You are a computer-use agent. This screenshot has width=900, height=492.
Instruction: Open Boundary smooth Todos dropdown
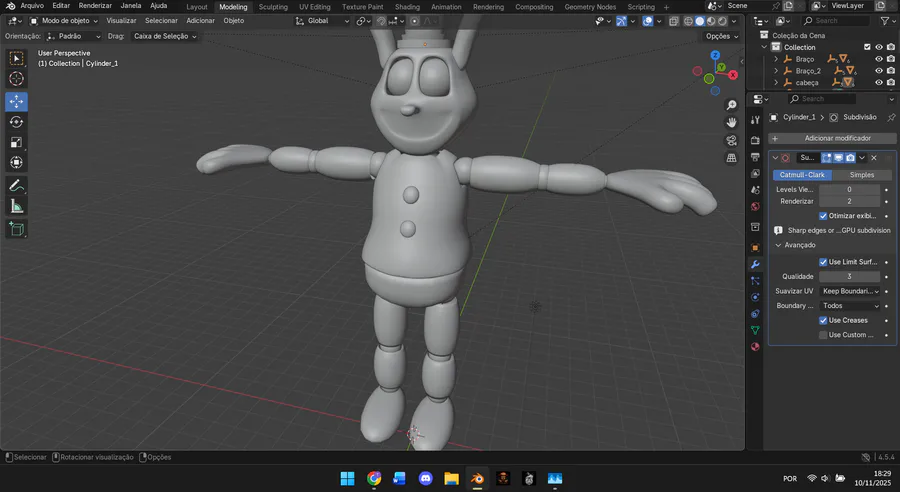[850, 306]
